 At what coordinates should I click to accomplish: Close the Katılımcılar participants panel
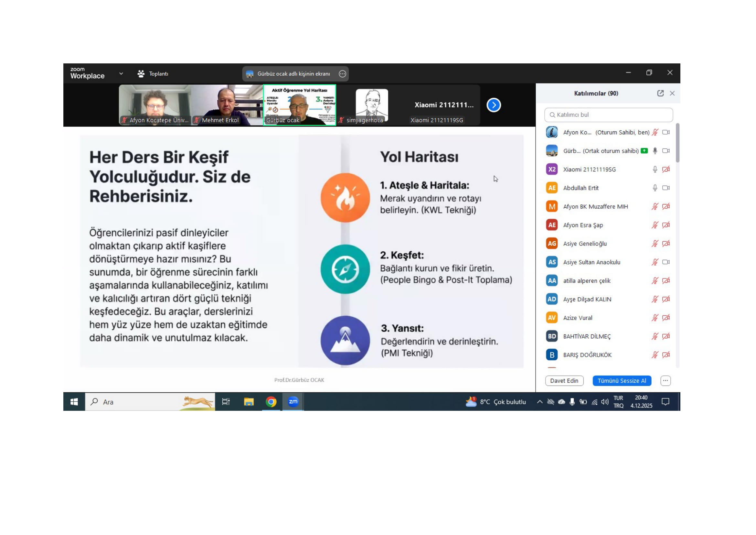(672, 93)
